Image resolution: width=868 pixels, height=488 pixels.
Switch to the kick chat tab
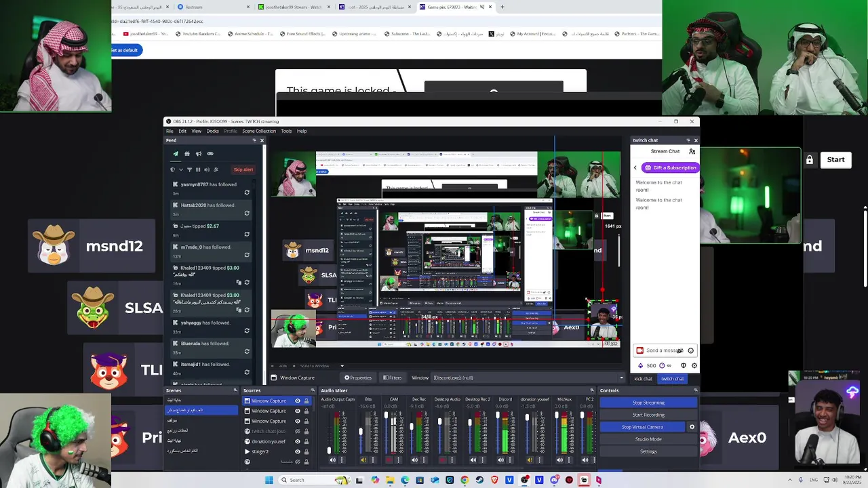[643, 379]
